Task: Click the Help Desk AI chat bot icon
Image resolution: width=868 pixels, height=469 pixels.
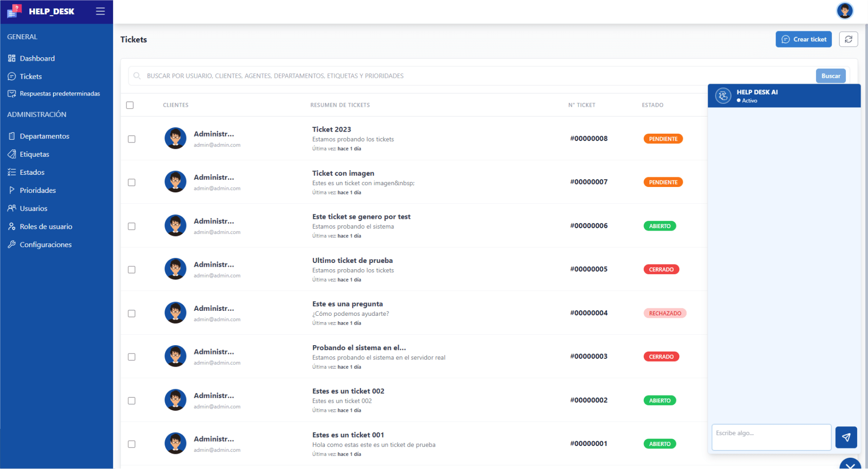Action: click(x=723, y=96)
